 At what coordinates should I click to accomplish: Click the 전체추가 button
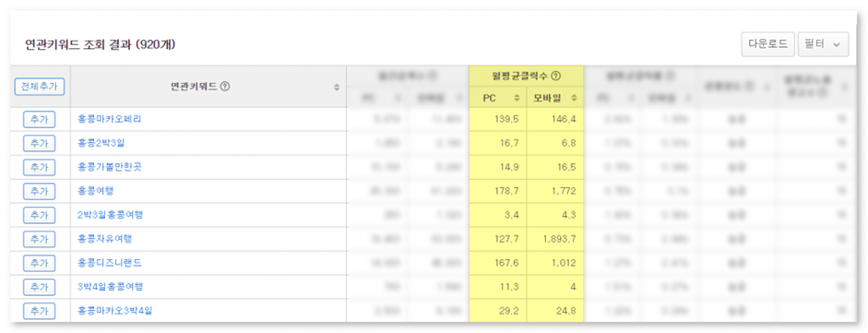click(x=40, y=87)
